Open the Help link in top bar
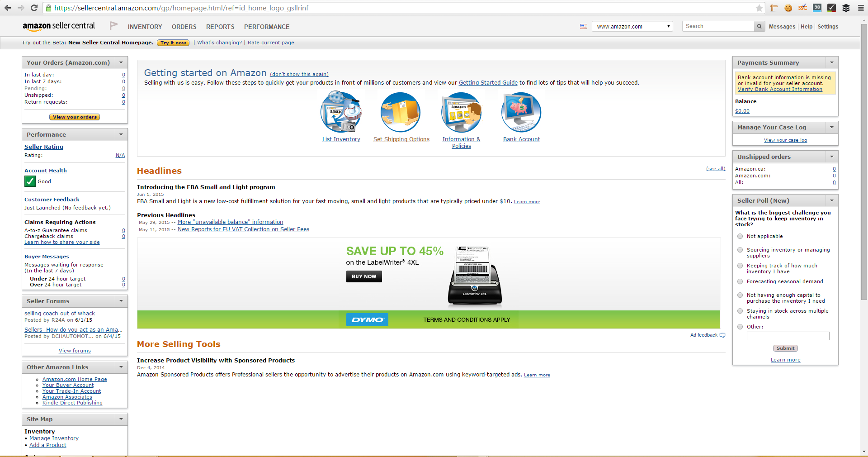 point(806,27)
